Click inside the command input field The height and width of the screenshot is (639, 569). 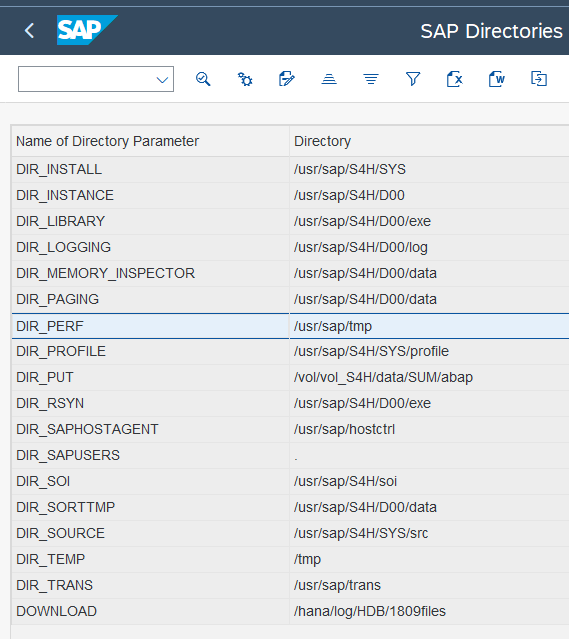point(86,79)
